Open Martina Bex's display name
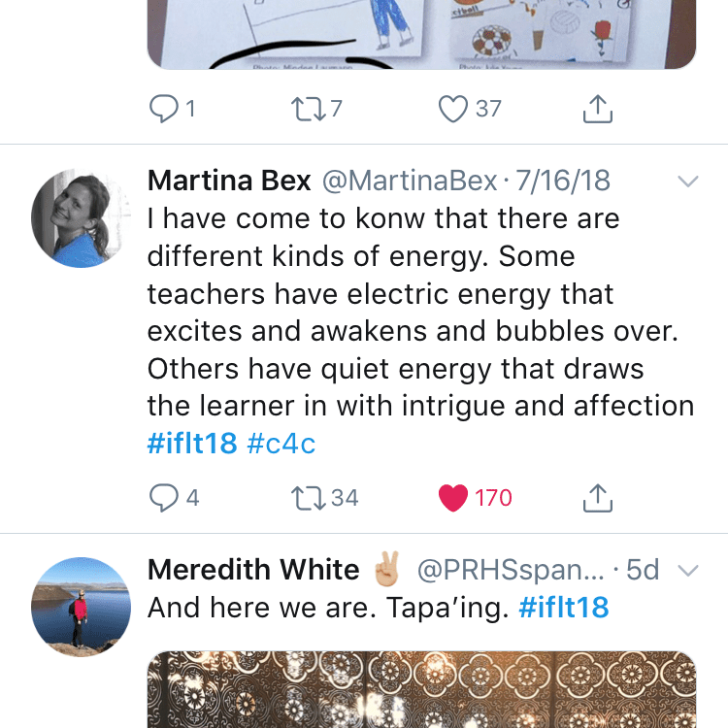Screen dimensions: 728x728 click(229, 181)
